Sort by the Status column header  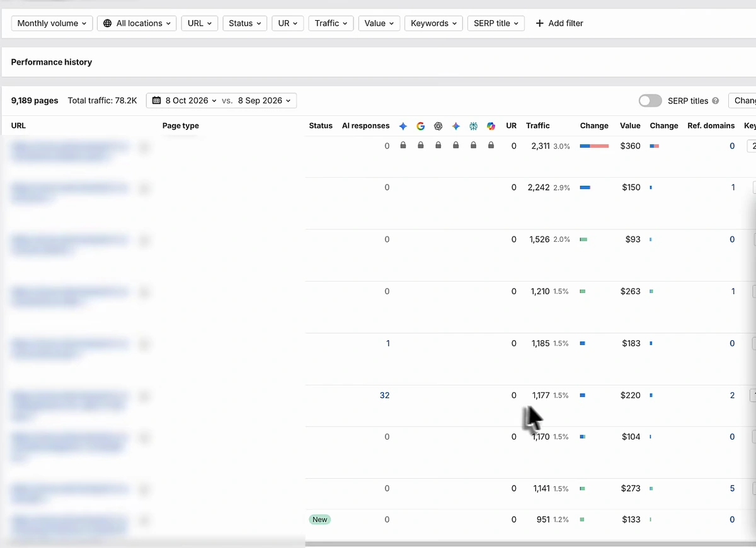point(321,126)
